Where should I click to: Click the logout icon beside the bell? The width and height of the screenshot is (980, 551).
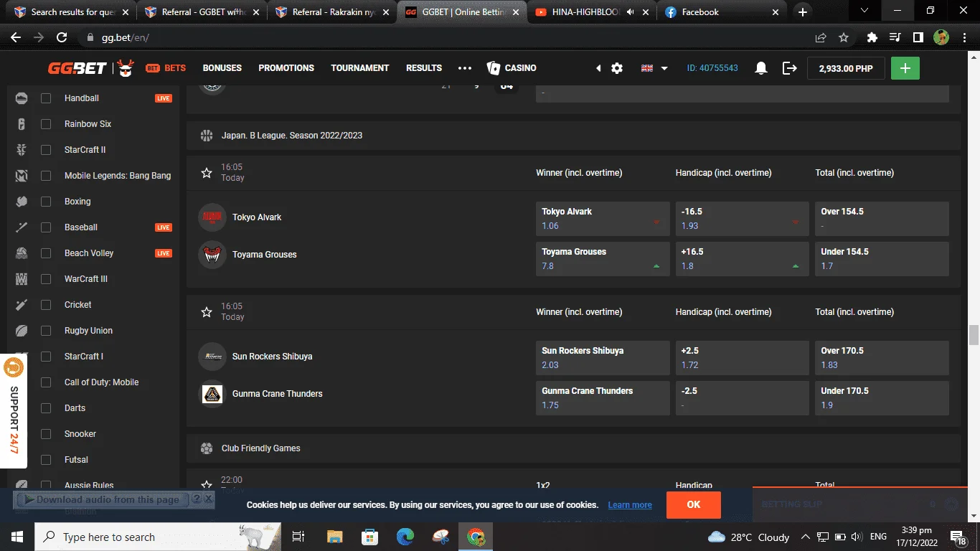pyautogui.click(x=790, y=68)
